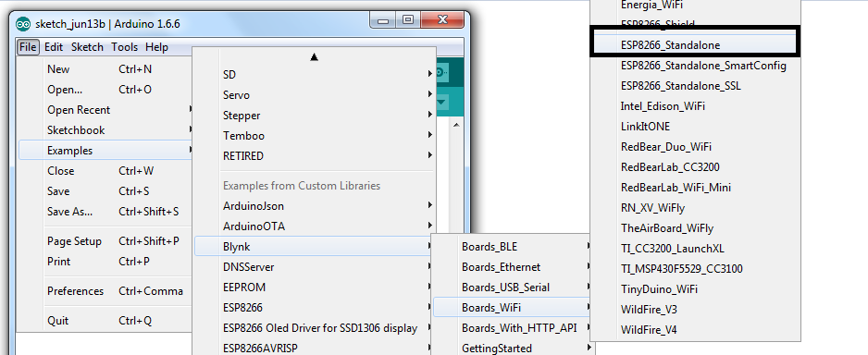Close the Arduino window
Viewport: 868px width, 355px height.
[x=442, y=20]
